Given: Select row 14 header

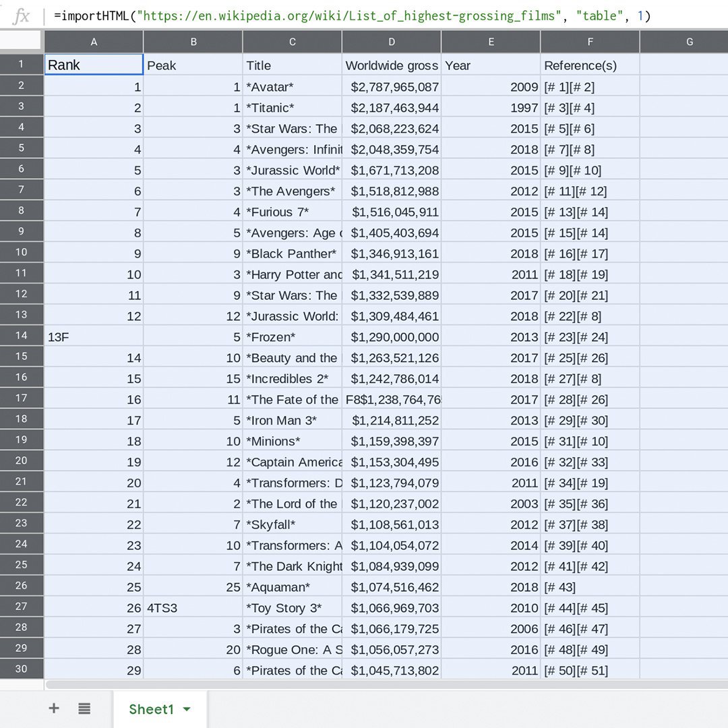Looking at the screenshot, I should (x=22, y=336).
